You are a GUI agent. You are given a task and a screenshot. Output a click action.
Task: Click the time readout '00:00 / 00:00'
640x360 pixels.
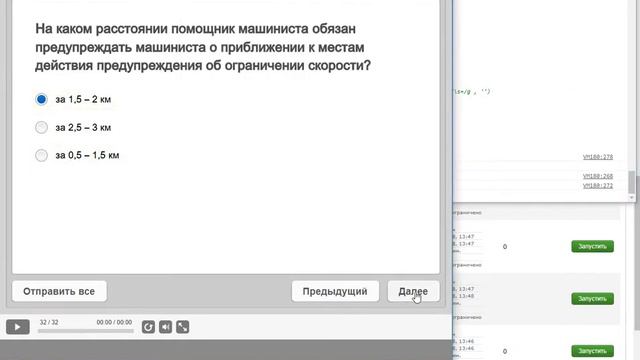[x=114, y=322]
